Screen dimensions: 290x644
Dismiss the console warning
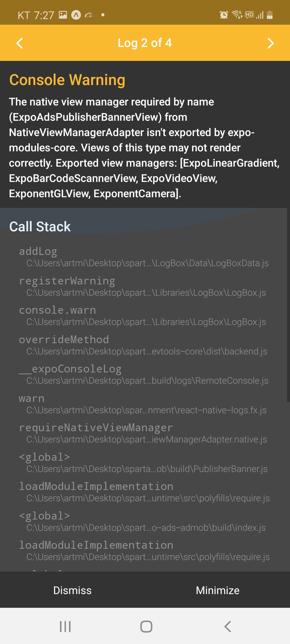coord(73,590)
